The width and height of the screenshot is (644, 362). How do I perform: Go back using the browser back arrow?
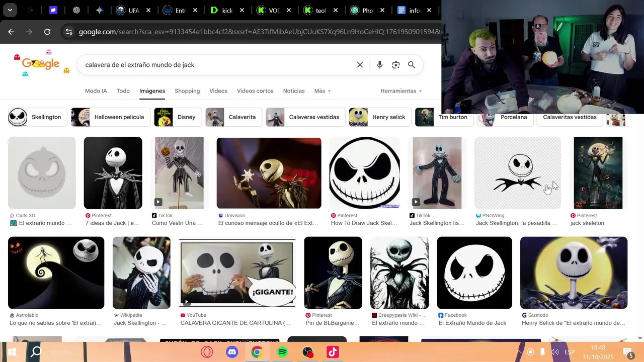(11, 32)
